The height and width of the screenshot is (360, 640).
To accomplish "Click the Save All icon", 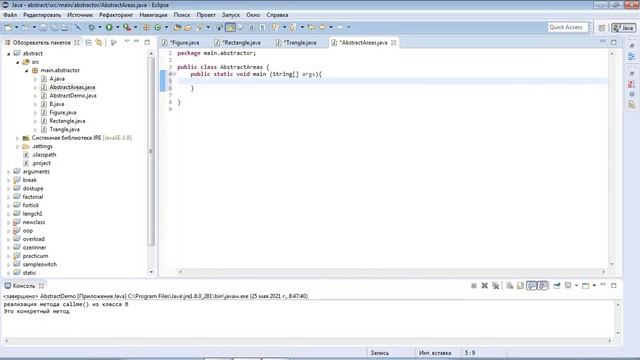I will click(x=54, y=27).
